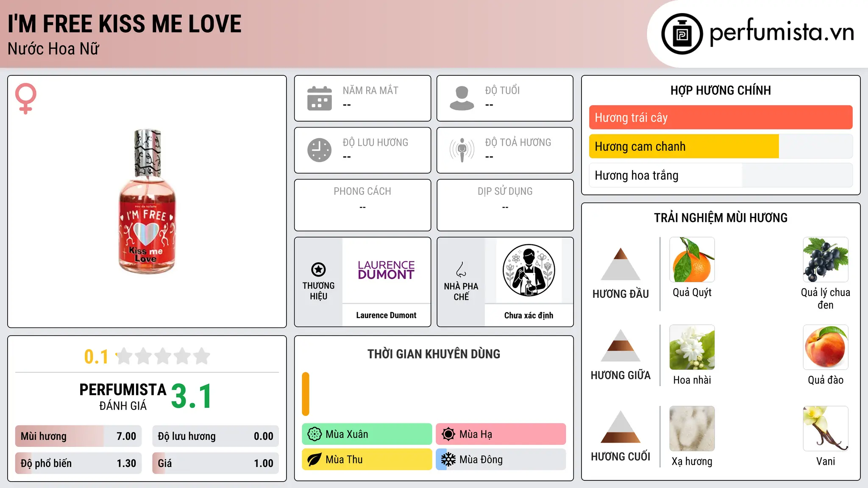Click the Hợp hương chính heading

721,90
